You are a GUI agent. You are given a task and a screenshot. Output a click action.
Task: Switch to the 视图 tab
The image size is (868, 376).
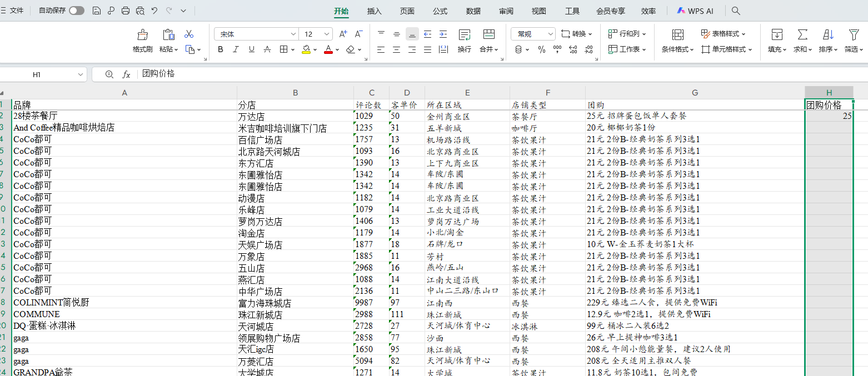[539, 11]
